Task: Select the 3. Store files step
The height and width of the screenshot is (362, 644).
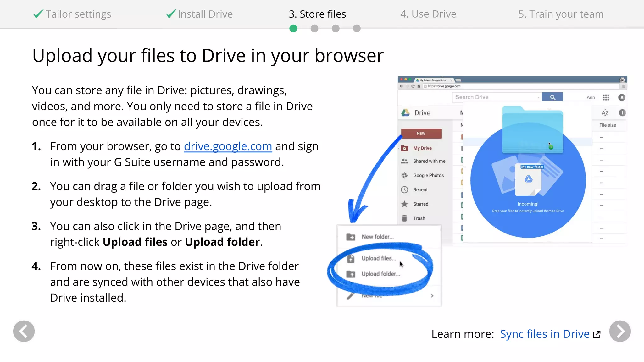Action: pyautogui.click(x=317, y=14)
